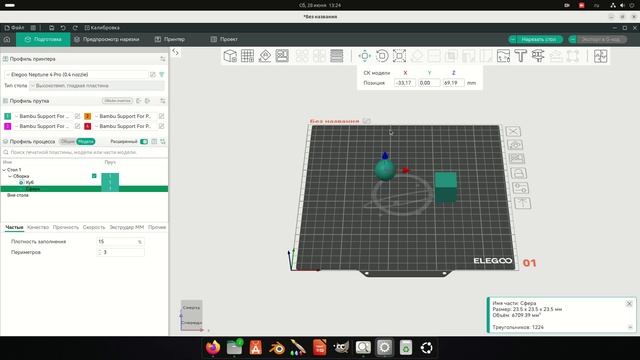Close the Сфера part info popup
This screenshot has height=360, width=640.
(x=629, y=304)
